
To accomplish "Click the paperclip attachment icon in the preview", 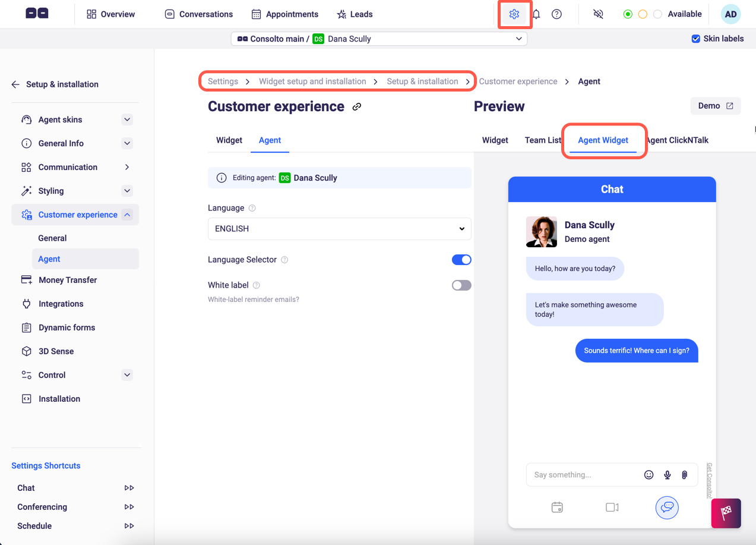I will pos(684,474).
